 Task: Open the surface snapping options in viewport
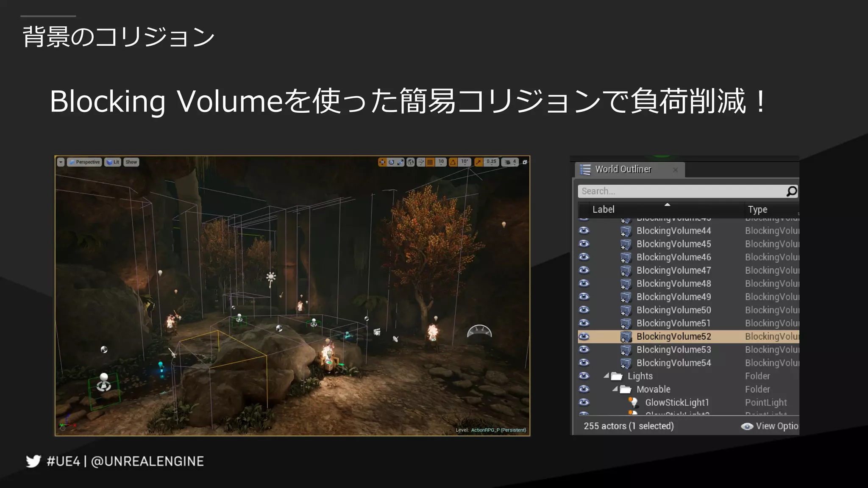[x=421, y=162]
